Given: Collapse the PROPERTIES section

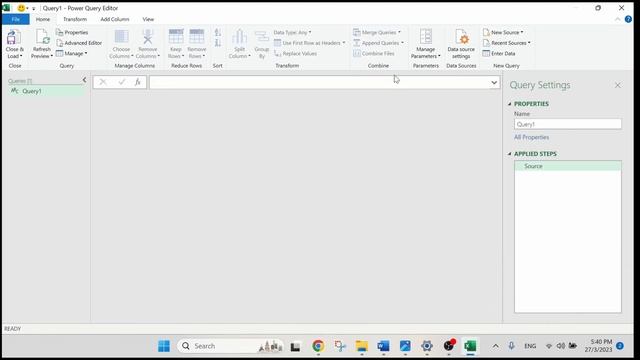Looking at the screenshot, I should coord(509,104).
